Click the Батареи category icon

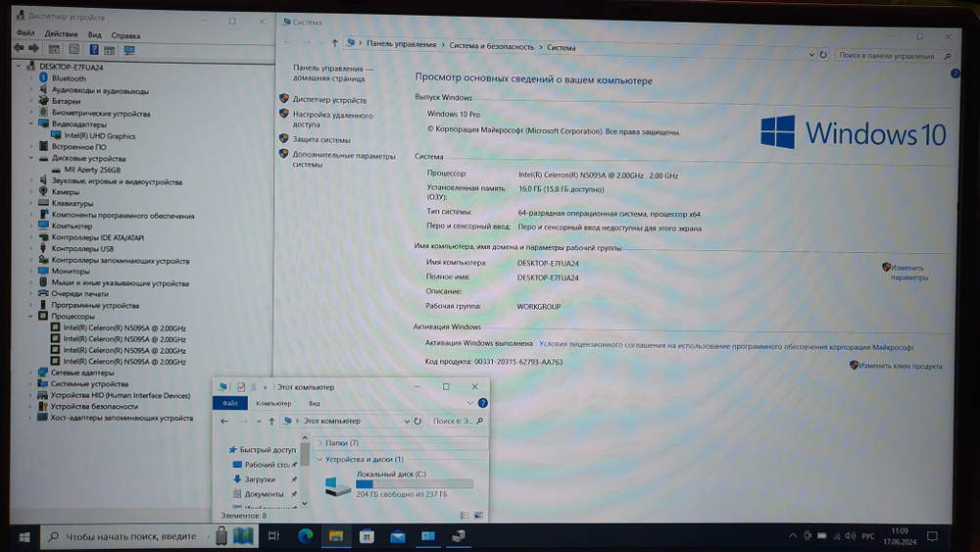pos(43,101)
